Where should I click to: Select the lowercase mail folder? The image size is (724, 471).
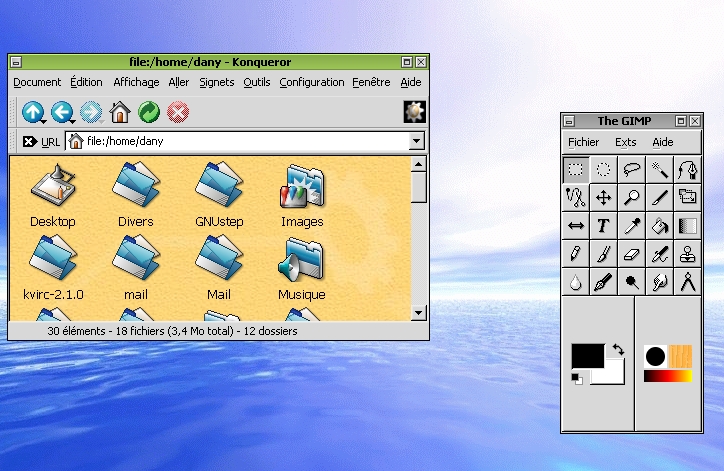[136, 268]
